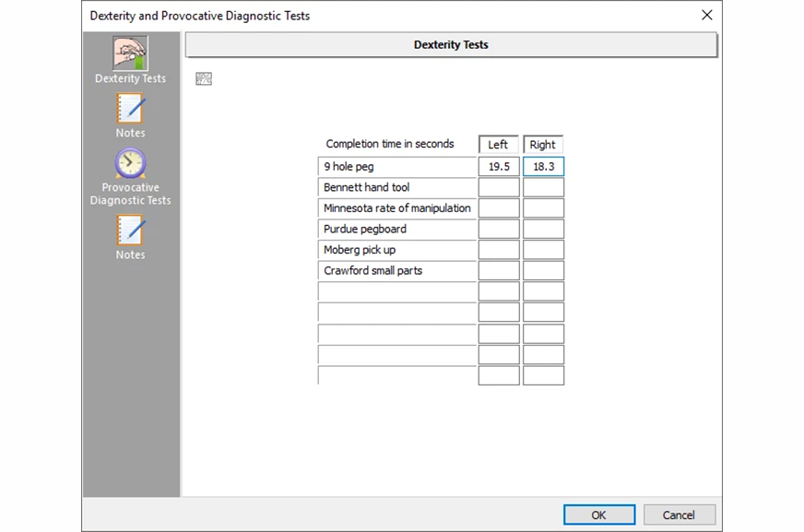
Task: Click the '9 hole peg' test name
Action: click(397, 167)
